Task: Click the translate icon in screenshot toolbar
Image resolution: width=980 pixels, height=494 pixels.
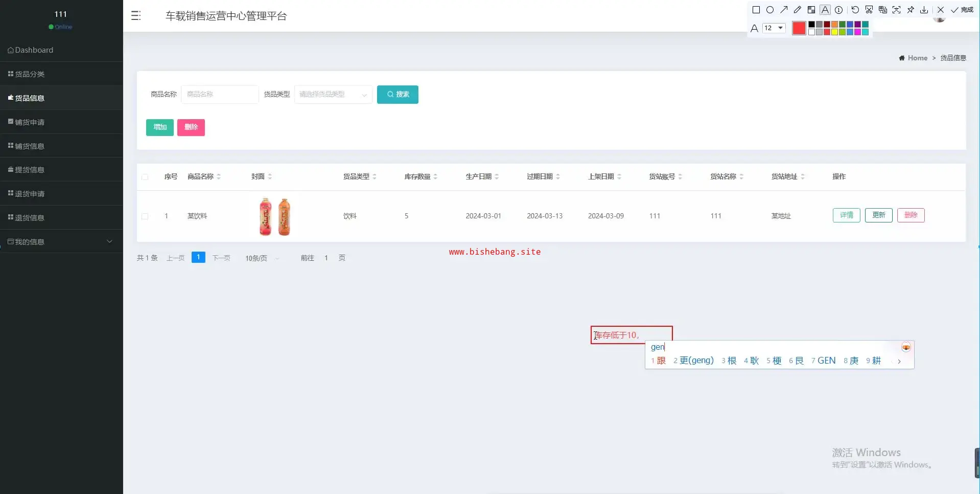Action: click(883, 10)
